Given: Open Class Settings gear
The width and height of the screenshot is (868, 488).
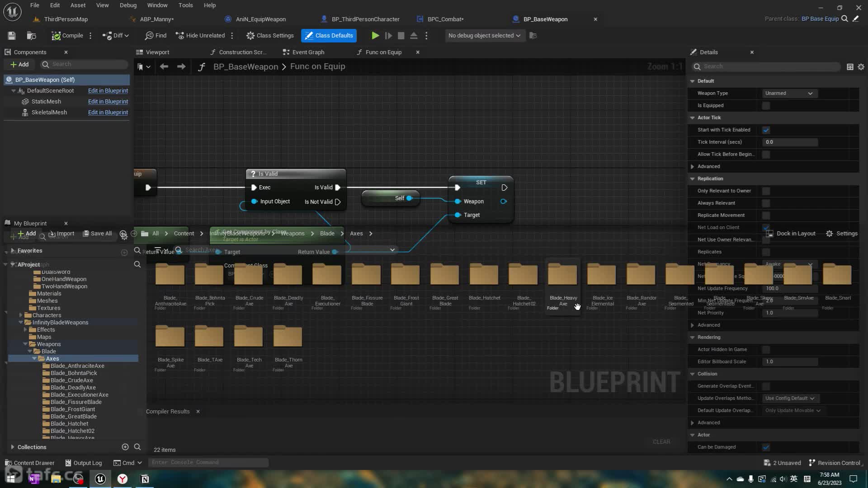Looking at the screenshot, I should [x=250, y=36].
